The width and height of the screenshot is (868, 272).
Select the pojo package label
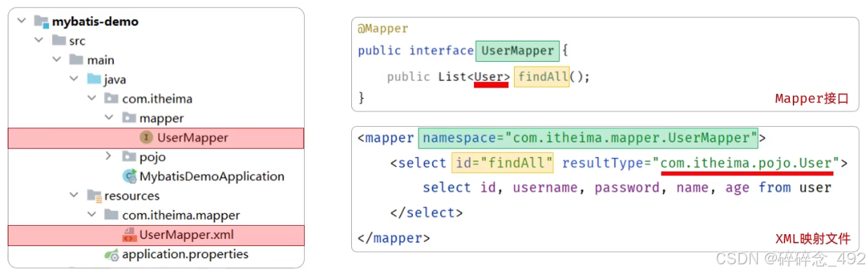(152, 157)
